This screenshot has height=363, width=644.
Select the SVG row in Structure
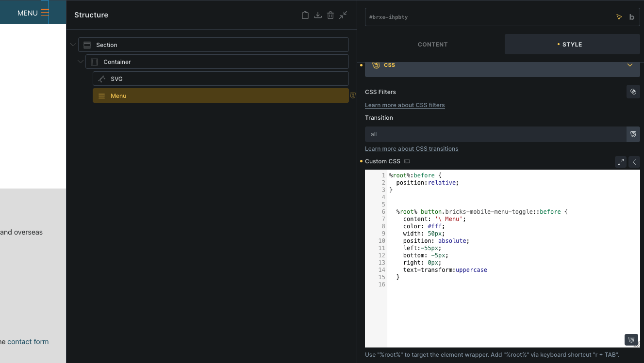point(221,79)
